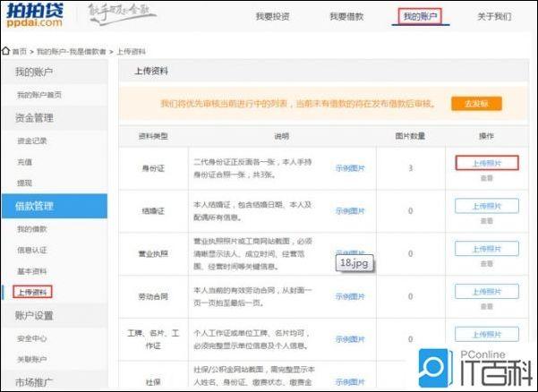Open 示例图片 link for 结婚证
The width and height of the screenshot is (538, 392).
350,211
